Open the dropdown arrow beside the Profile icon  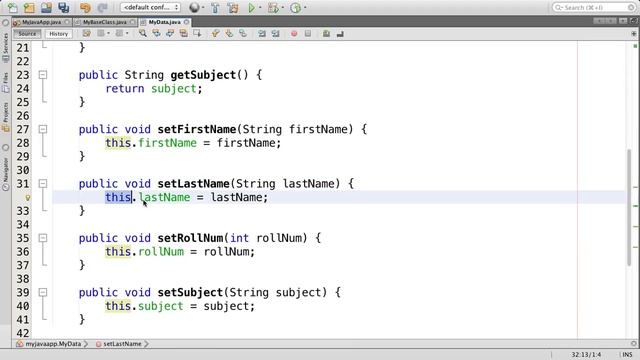[305, 8]
